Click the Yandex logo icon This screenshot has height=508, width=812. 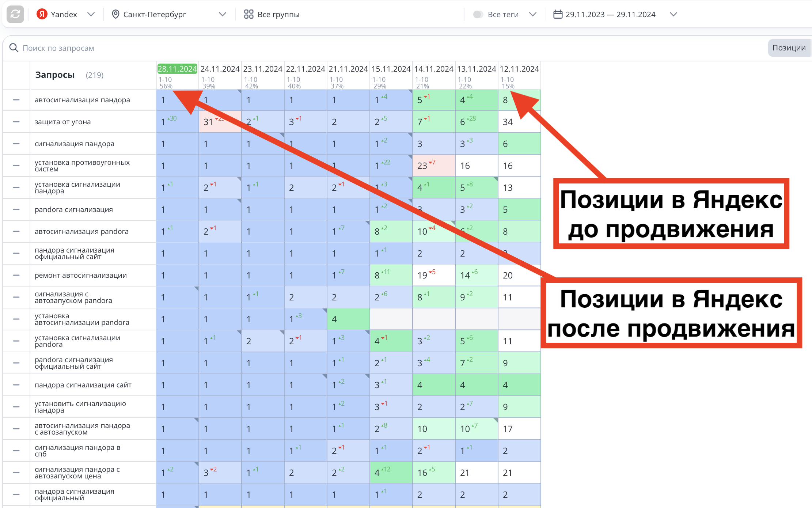pos(42,14)
